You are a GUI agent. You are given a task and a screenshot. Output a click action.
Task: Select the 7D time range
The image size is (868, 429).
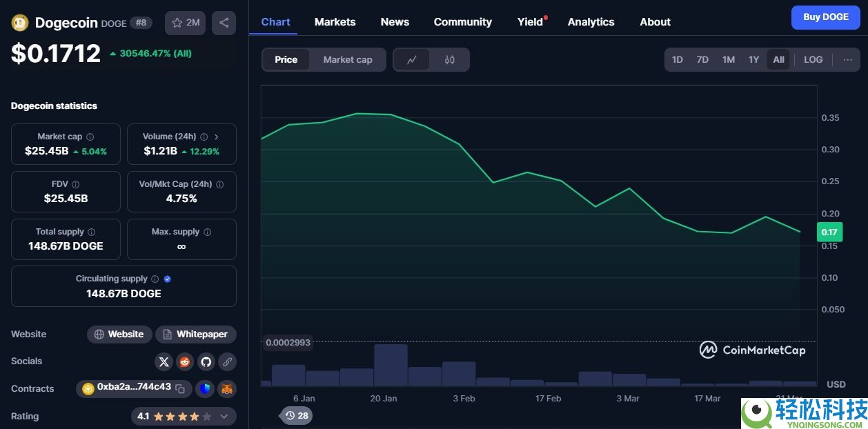(x=702, y=60)
